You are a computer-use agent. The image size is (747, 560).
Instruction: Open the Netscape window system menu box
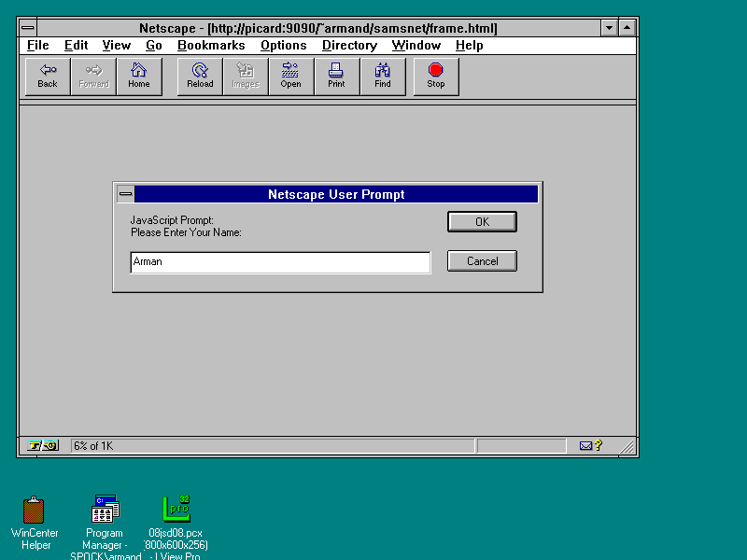[28, 28]
